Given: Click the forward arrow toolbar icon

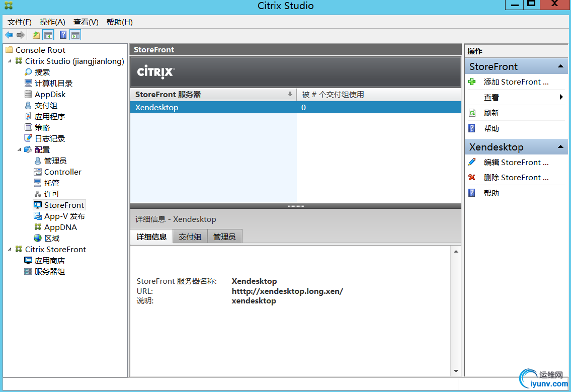Looking at the screenshot, I should tap(21, 35).
